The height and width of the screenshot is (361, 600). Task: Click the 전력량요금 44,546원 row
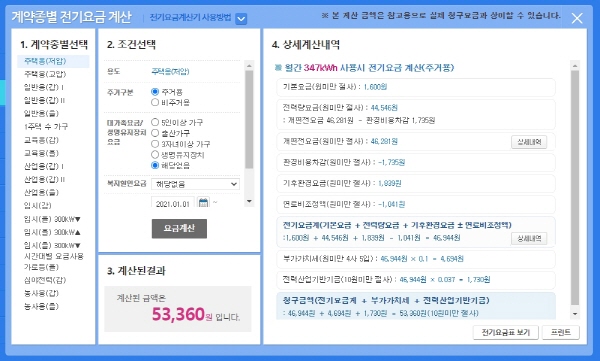(x=416, y=114)
